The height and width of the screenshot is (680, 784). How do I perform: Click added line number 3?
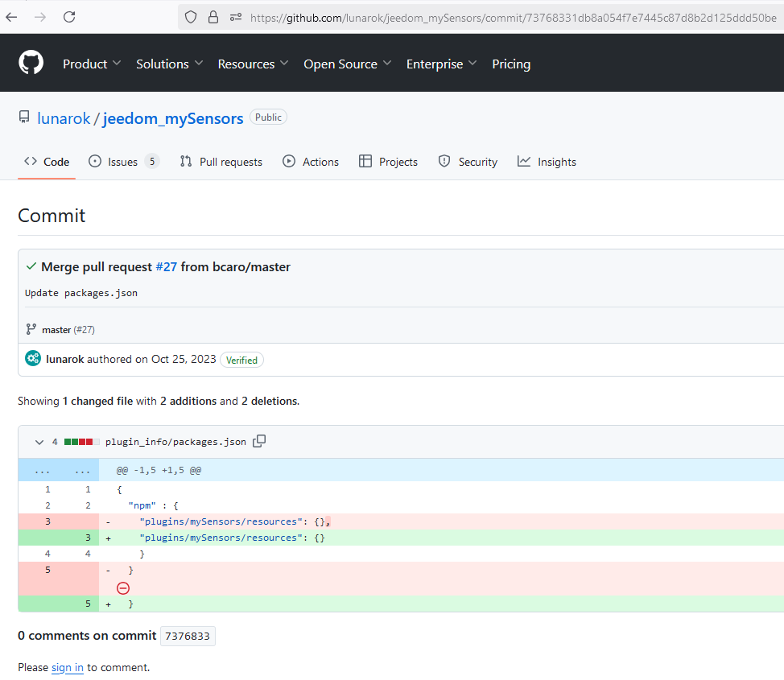88,538
